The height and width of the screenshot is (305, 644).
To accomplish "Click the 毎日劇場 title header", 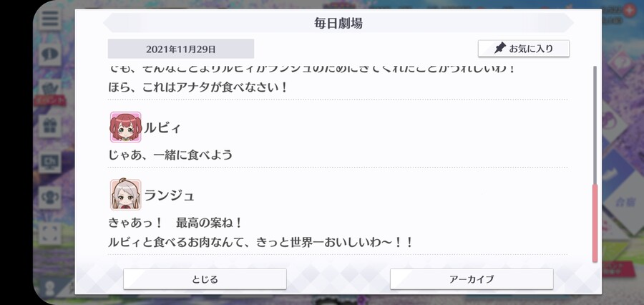I will point(338,23).
